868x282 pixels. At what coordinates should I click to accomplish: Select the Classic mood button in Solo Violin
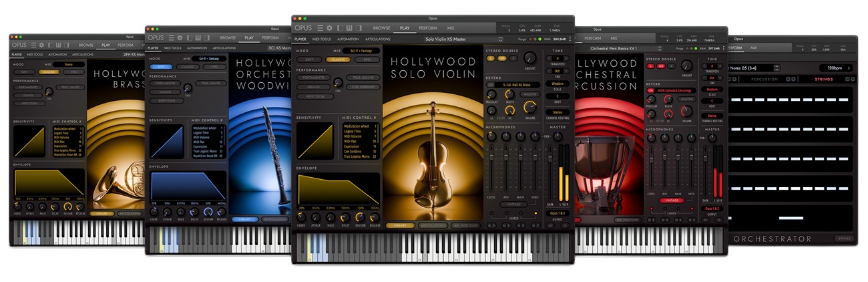click(339, 59)
